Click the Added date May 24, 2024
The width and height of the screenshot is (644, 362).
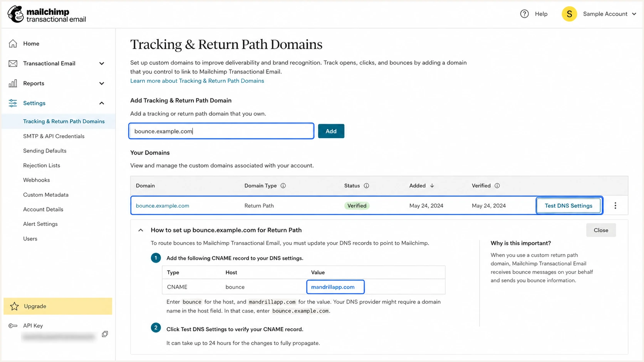point(426,206)
